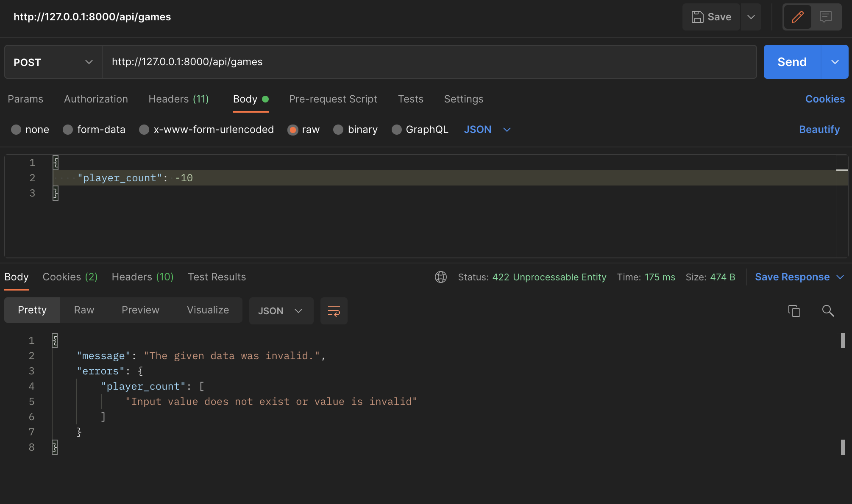Select the form-data body type
The height and width of the screenshot is (504, 852).
tap(94, 130)
